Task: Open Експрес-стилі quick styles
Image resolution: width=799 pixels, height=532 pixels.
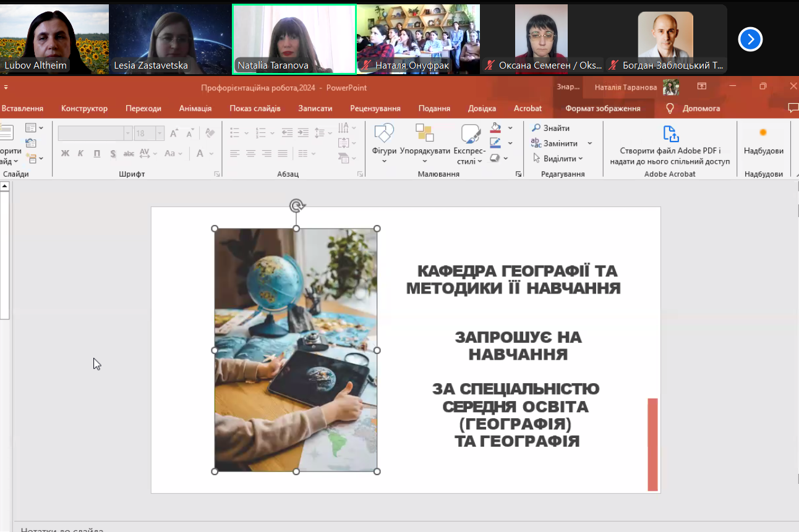Action: coord(470,134)
